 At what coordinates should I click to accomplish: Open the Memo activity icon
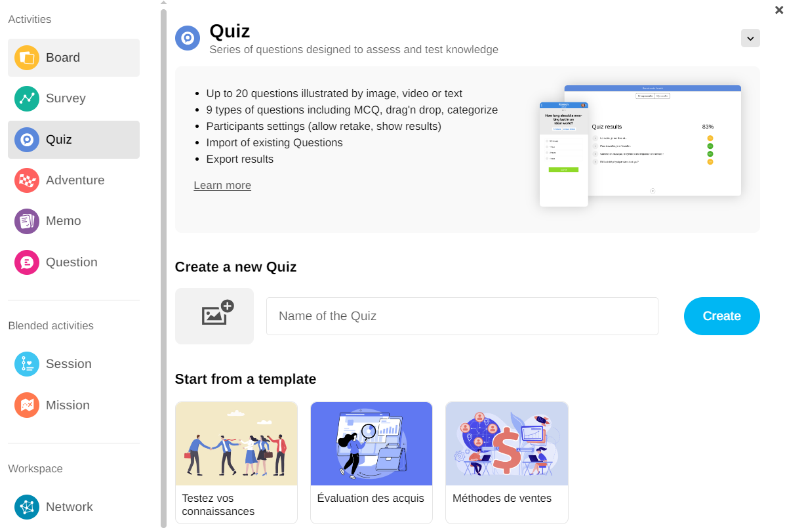click(27, 221)
